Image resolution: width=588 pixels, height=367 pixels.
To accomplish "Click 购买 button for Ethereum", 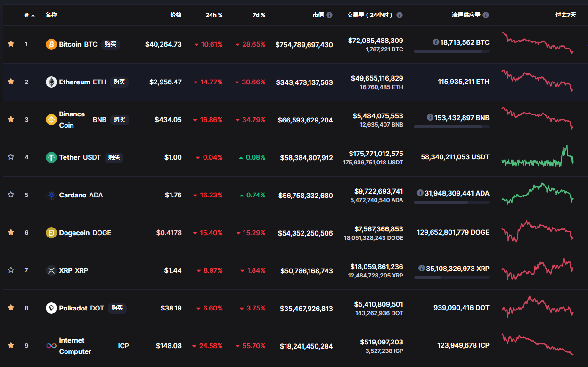I will [120, 82].
